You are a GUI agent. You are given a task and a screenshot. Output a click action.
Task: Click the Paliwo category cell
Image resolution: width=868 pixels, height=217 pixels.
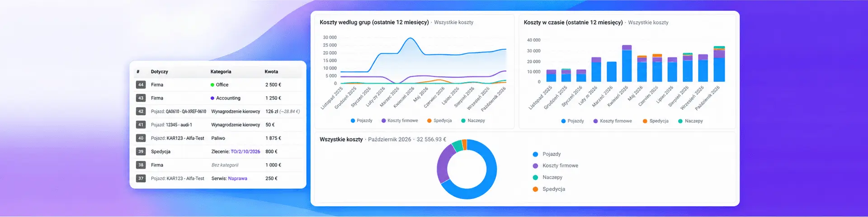tap(218, 138)
